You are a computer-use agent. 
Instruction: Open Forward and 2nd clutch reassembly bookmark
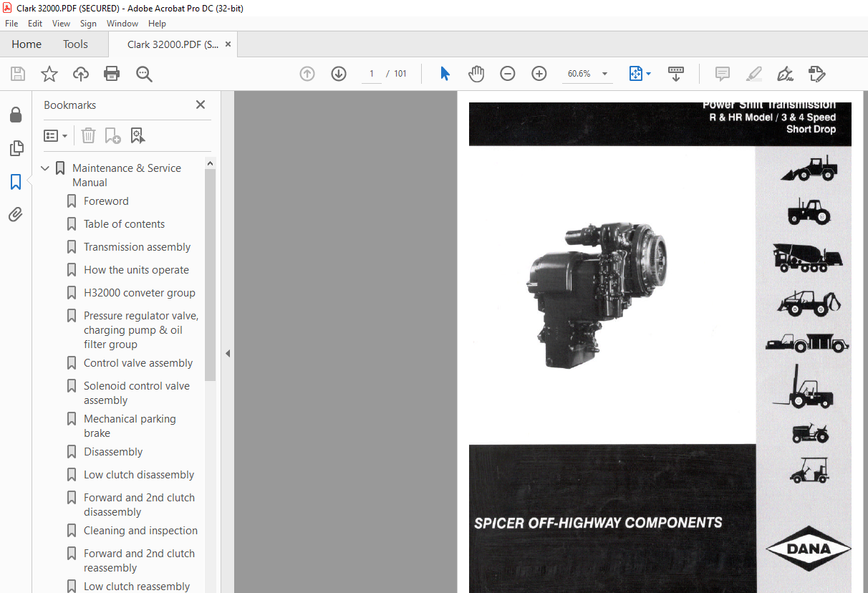click(139, 561)
